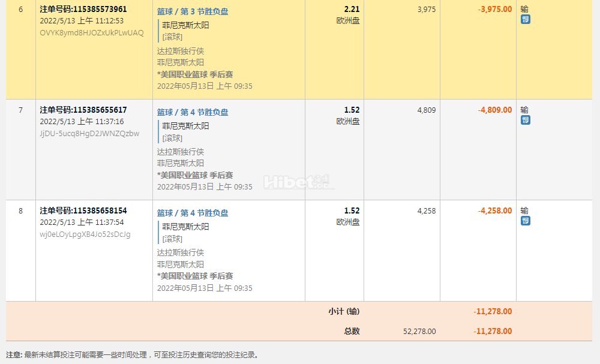Open bet details icon for ticket 115385573961

tap(525, 19)
